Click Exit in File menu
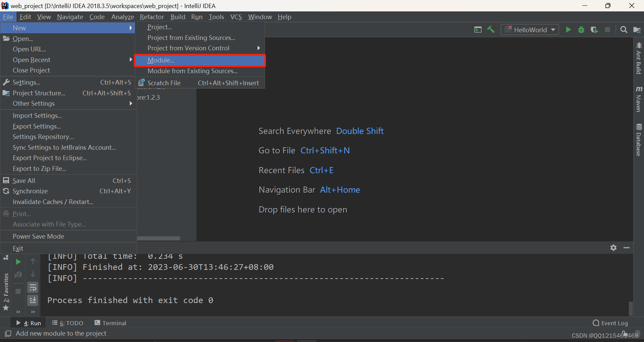The image size is (644, 342). coord(68,248)
